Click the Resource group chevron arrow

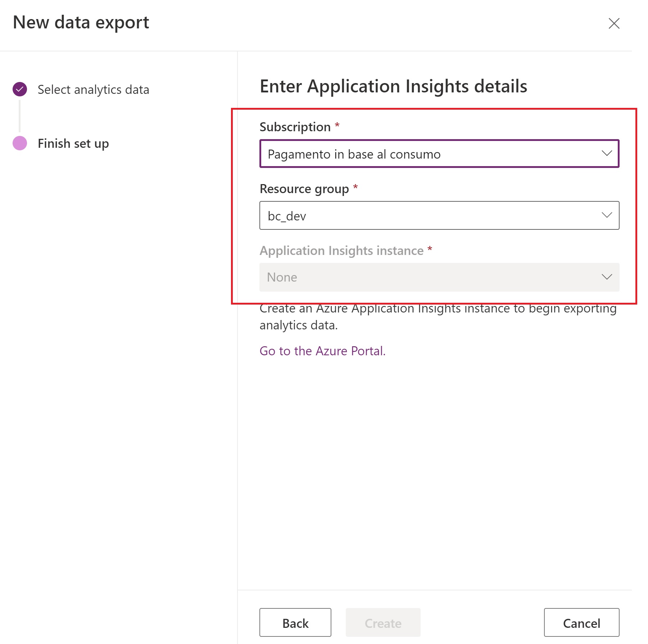pos(607,215)
